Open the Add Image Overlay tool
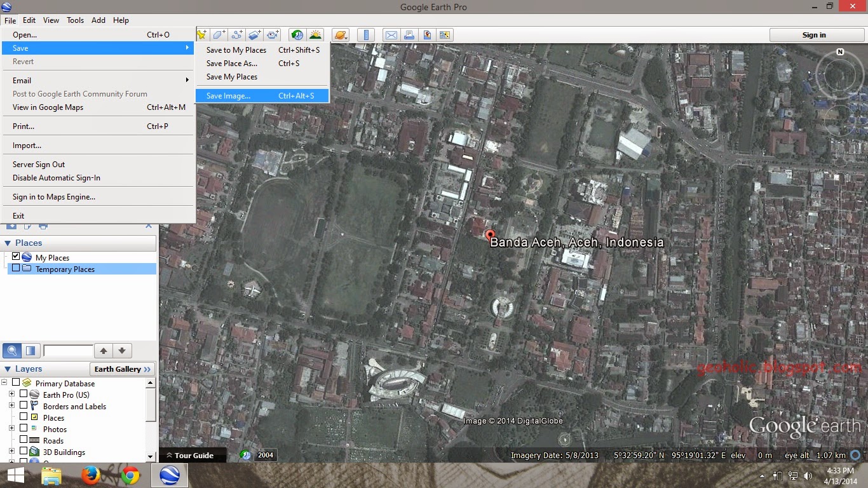 [x=254, y=34]
